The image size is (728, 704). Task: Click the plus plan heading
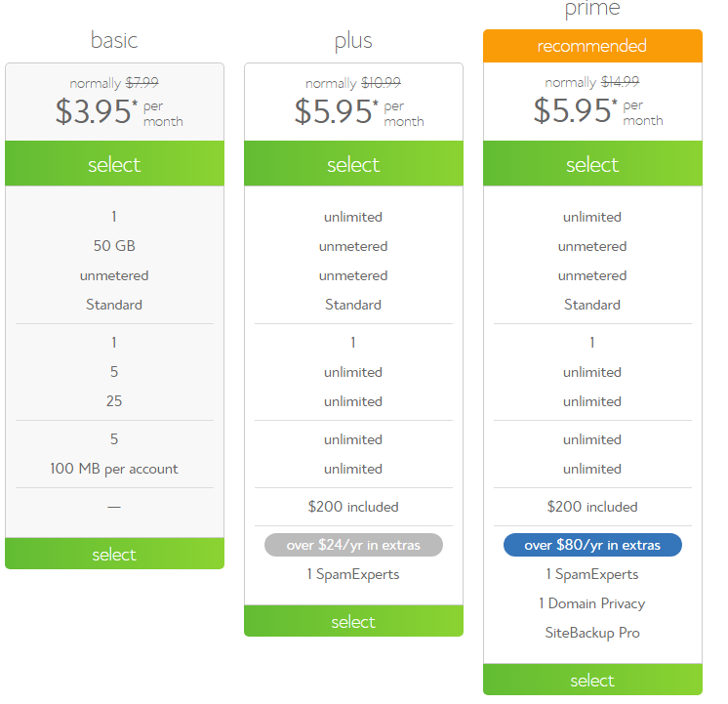tap(353, 41)
